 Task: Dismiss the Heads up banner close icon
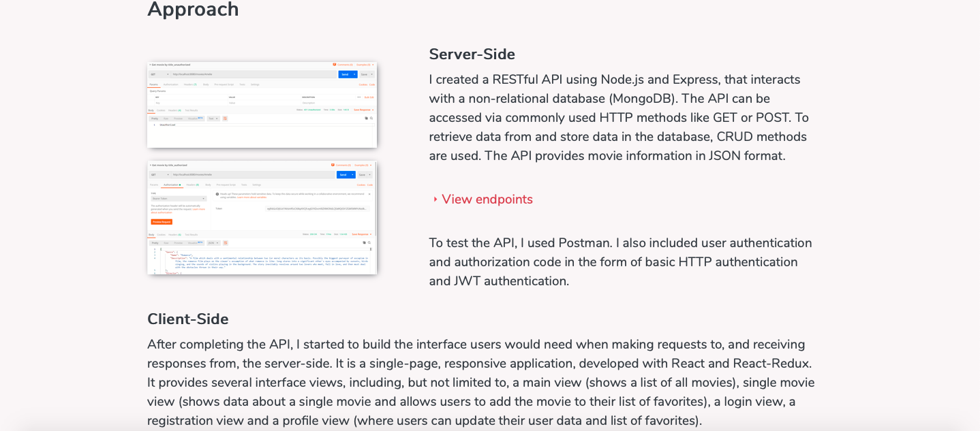(369, 193)
